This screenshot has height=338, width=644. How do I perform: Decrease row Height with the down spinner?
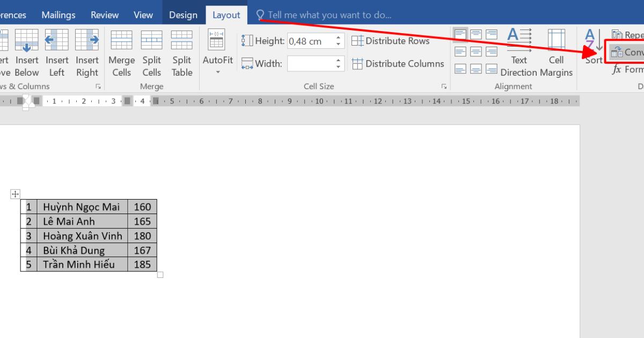(338, 45)
